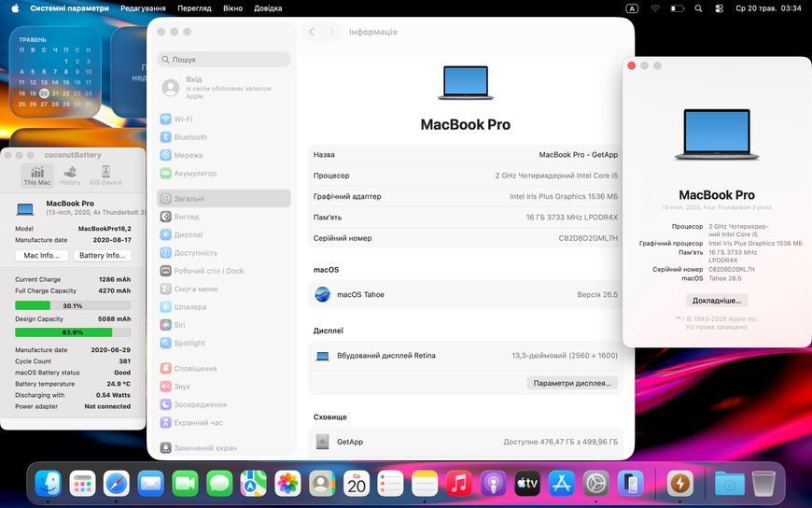Image resolution: width=812 pixels, height=508 pixels.
Task: Open Apple TV app in Dock
Action: click(x=527, y=484)
